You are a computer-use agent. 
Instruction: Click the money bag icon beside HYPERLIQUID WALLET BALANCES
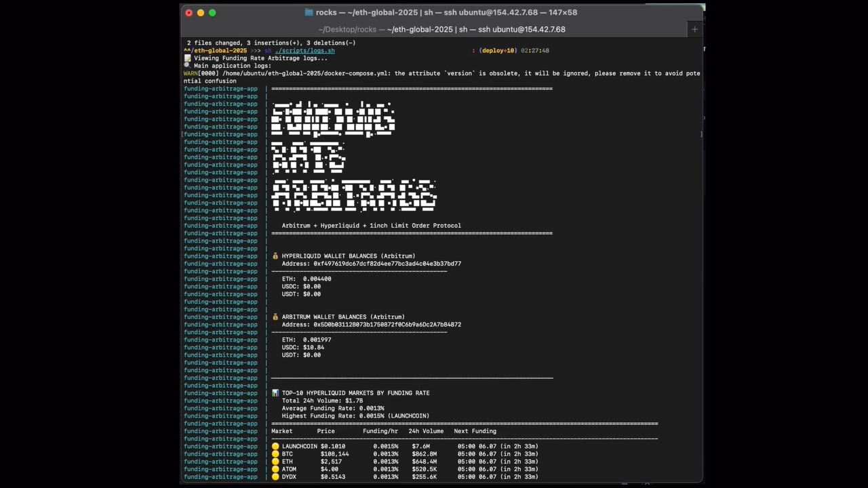tap(275, 256)
